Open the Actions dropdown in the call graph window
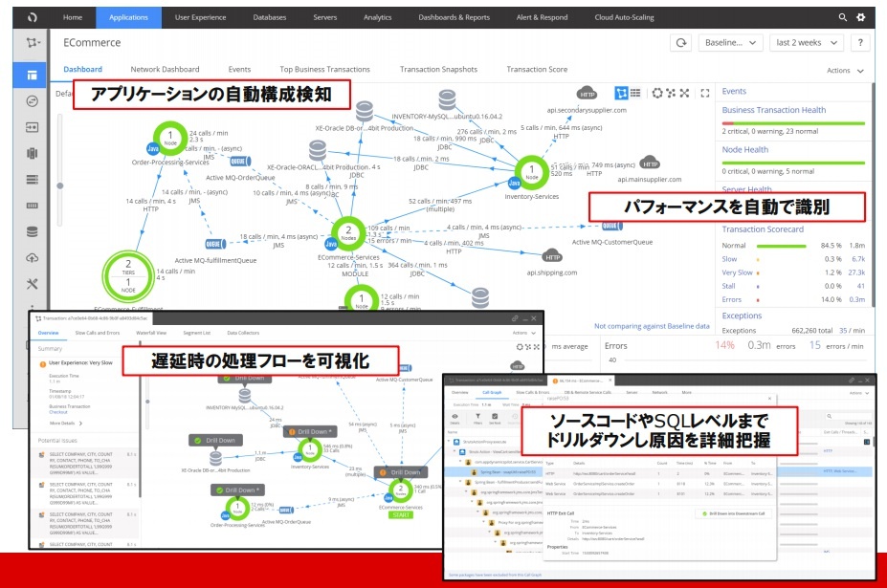Image resolution: width=887 pixels, height=588 pixels. (858, 393)
